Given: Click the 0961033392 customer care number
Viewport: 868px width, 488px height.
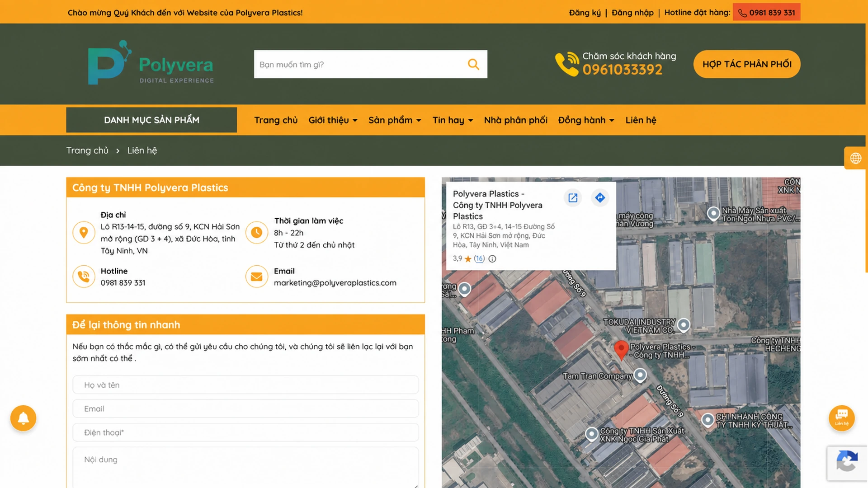Looking at the screenshot, I should tap(622, 70).
